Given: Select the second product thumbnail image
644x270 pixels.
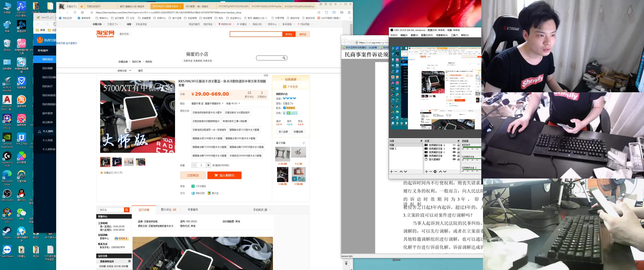Looking at the screenshot, I should click(117, 162).
